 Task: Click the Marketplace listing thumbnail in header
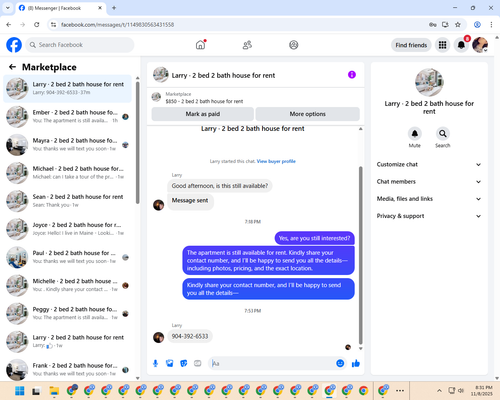click(x=156, y=97)
